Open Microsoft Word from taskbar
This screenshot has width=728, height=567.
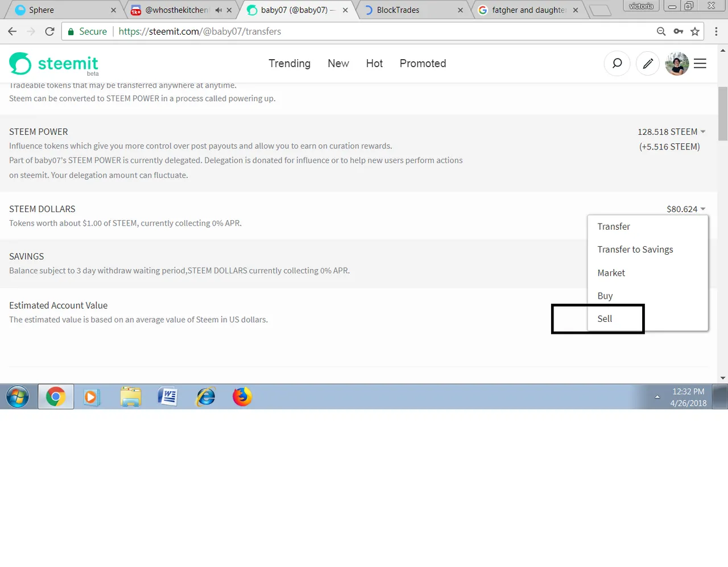point(168,396)
